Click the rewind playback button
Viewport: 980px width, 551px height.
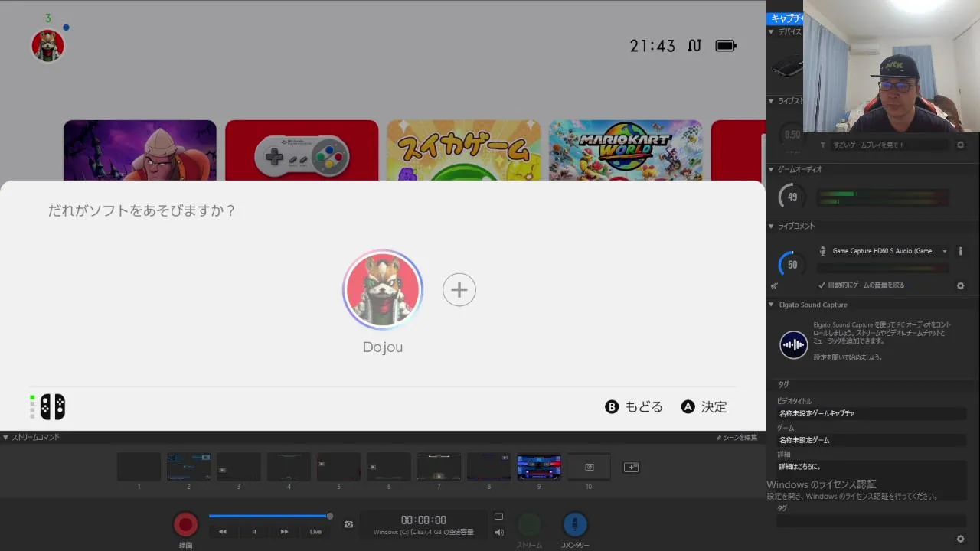click(x=223, y=532)
